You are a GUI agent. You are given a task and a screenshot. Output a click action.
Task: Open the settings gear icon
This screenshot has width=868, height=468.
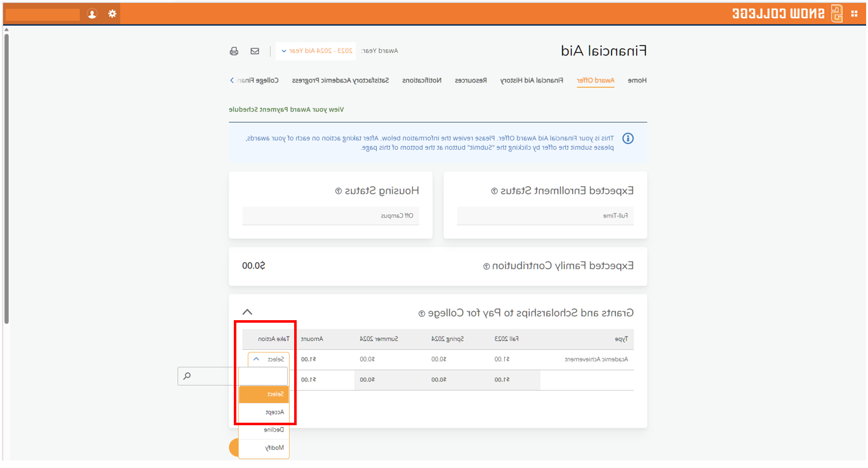pos(113,14)
